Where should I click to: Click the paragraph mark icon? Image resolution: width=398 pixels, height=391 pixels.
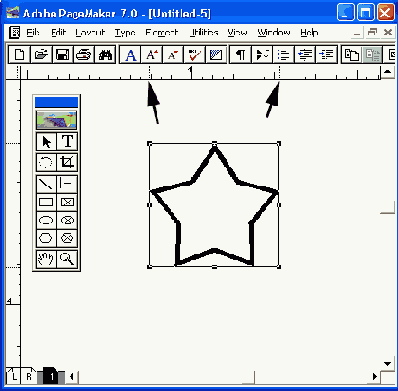(x=241, y=54)
